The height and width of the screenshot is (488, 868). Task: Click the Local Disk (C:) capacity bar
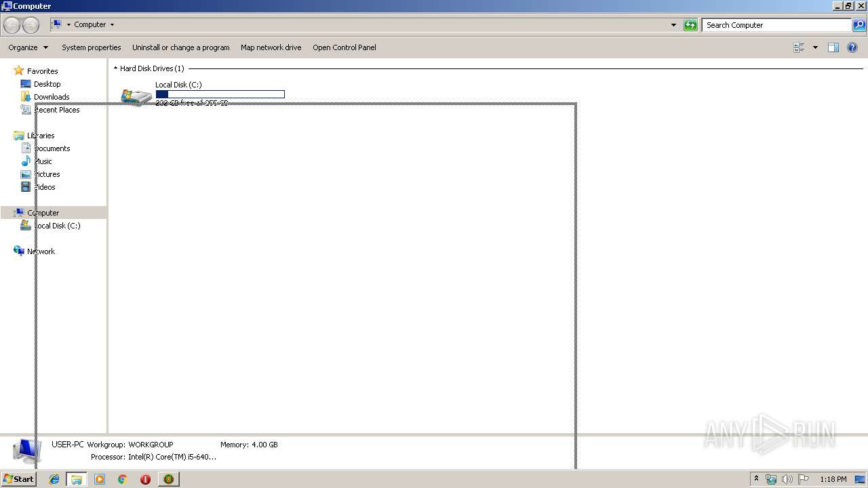(x=220, y=94)
